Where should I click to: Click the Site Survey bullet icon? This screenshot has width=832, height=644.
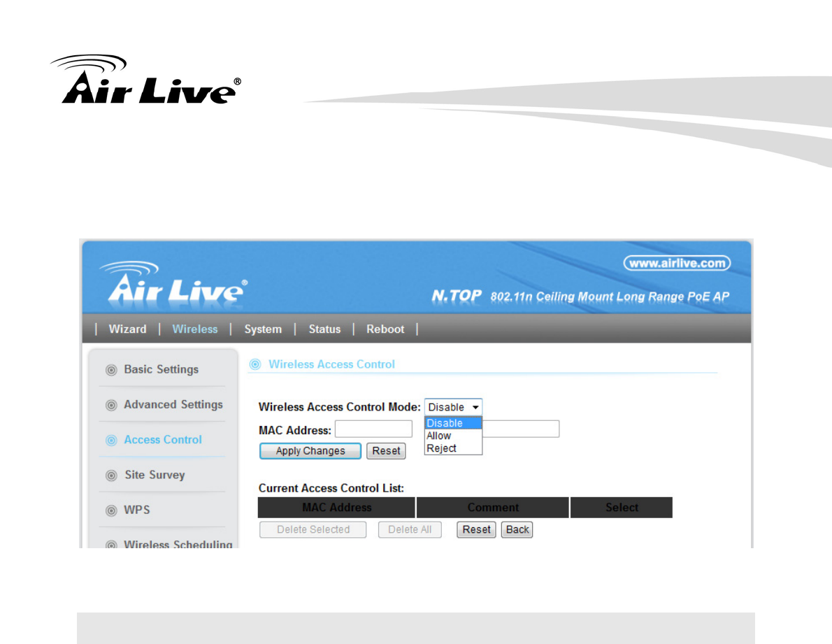pyautogui.click(x=111, y=475)
